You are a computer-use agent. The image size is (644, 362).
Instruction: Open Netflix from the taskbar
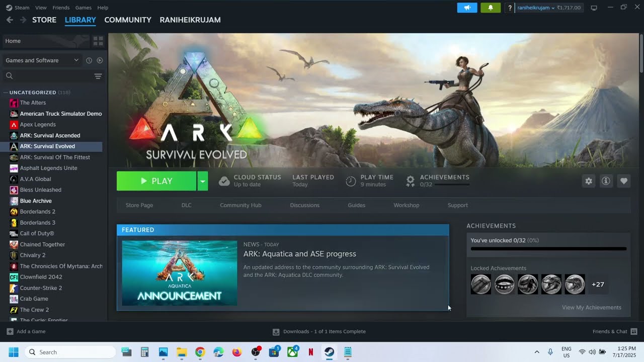pos(311,352)
